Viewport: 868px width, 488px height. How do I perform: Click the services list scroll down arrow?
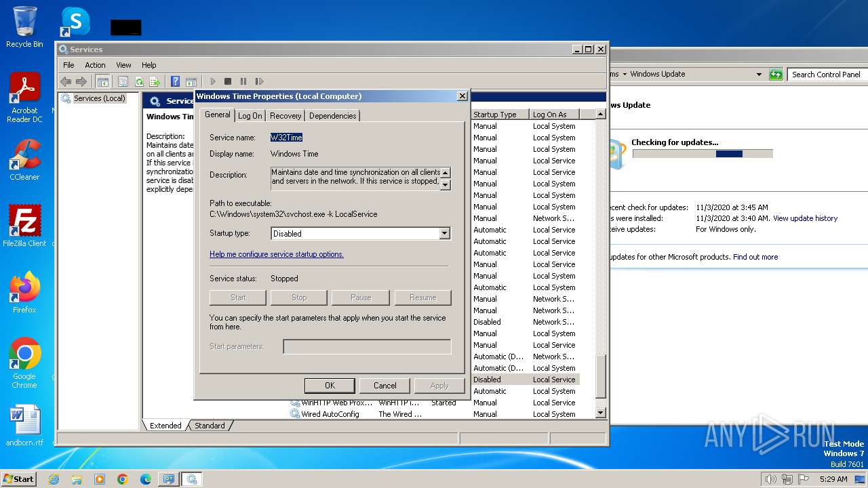(x=600, y=413)
